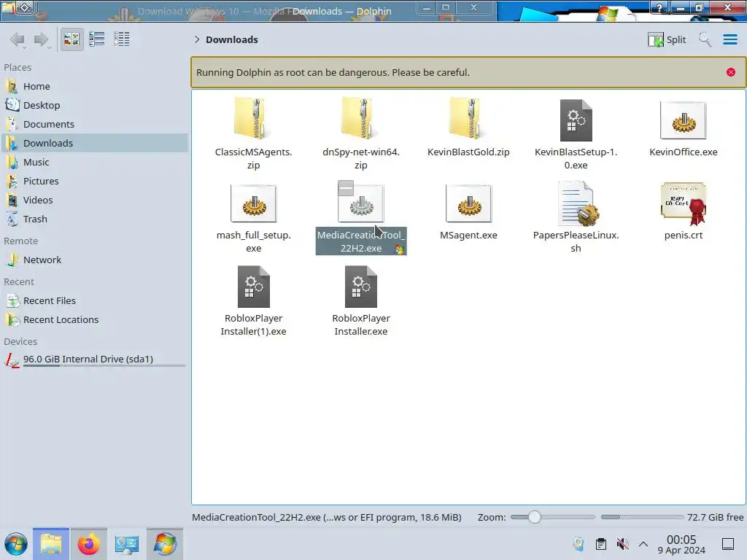Image resolution: width=747 pixels, height=560 pixels.
Task: Select PapersPleaseLinux.sh script icon
Action: tap(578, 203)
